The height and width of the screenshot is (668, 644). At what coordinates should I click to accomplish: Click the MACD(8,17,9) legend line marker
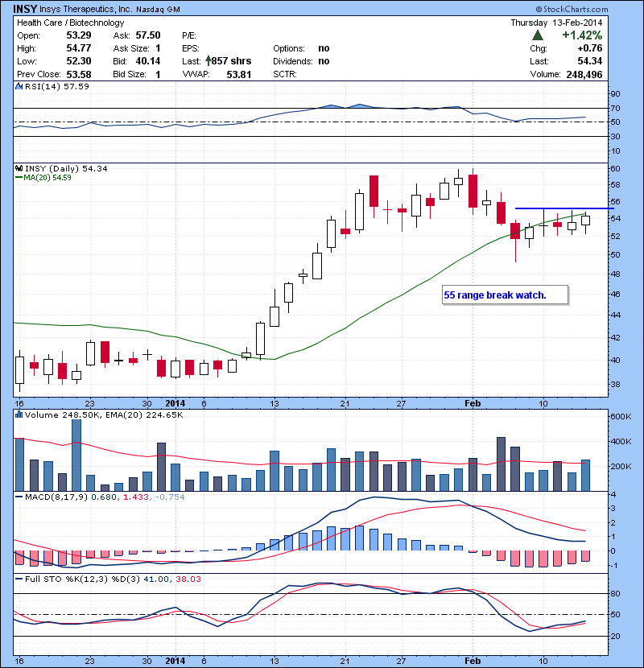pyautogui.click(x=19, y=497)
